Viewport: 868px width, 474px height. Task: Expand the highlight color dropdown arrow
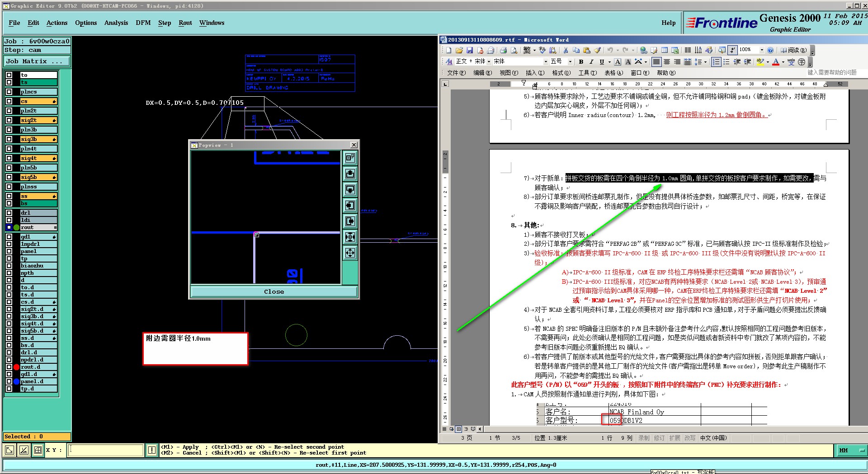coord(767,62)
